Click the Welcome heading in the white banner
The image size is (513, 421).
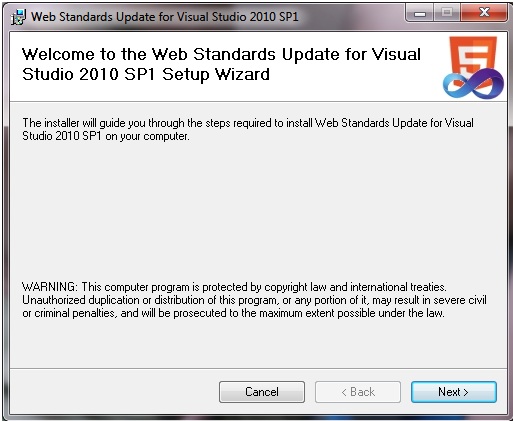pos(221,64)
